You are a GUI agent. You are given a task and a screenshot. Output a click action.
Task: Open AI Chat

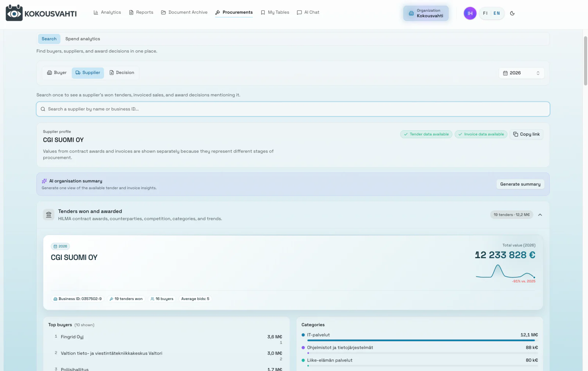[x=308, y=13]
